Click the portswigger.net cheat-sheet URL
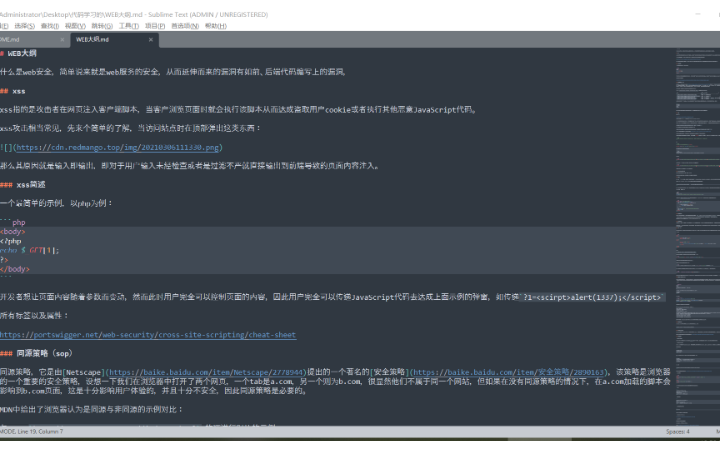720x450 pixels. [148, 335]
